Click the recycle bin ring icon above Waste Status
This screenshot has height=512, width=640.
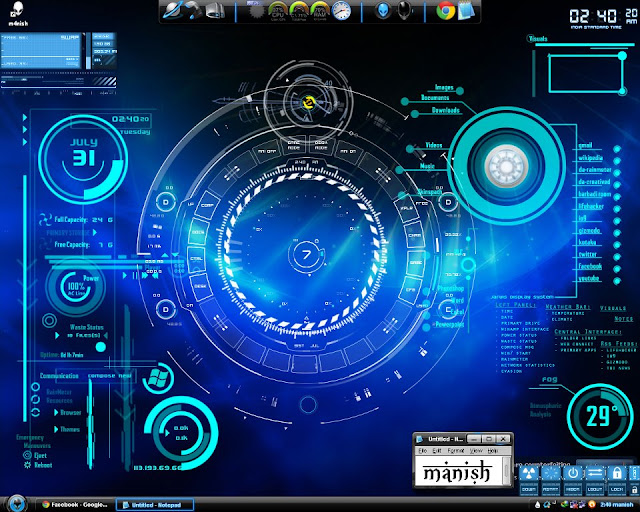pos(49,321)
